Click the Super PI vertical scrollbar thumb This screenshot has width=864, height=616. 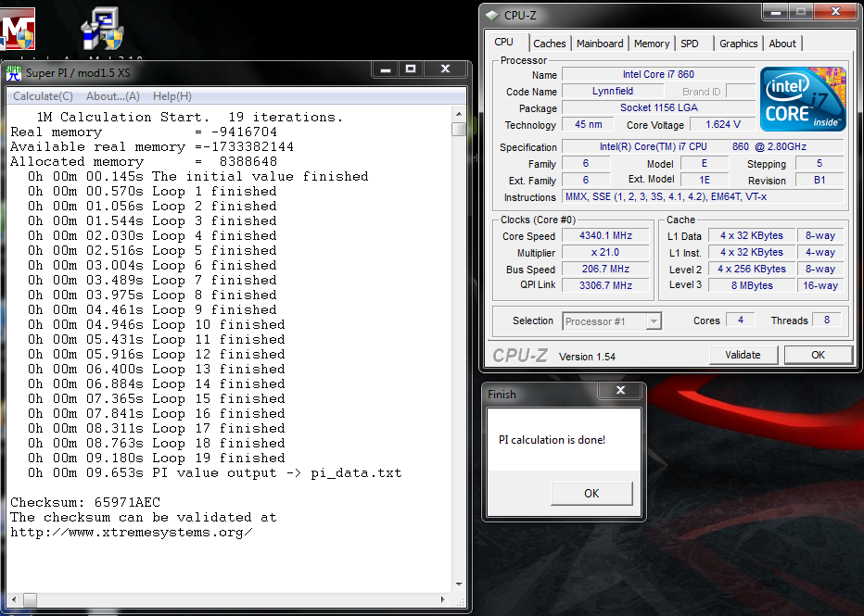point(459,129)
